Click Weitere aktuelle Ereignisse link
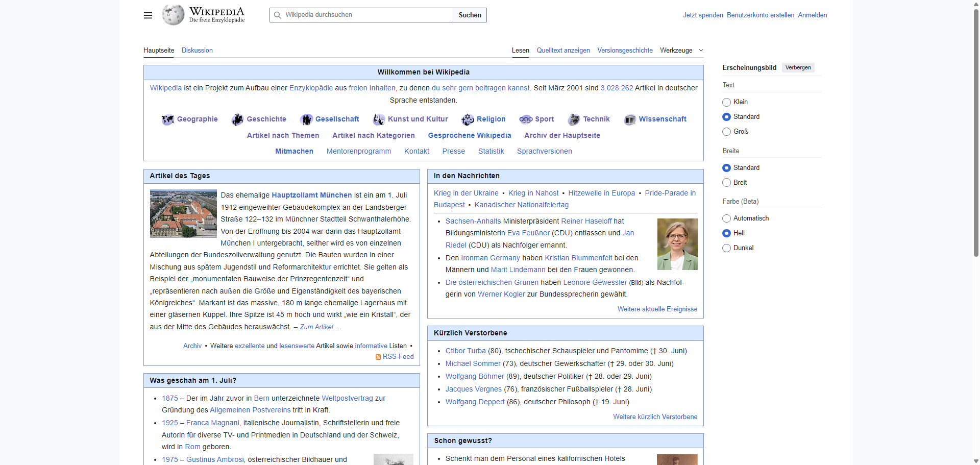980x465 pixels. pos(657,309)
